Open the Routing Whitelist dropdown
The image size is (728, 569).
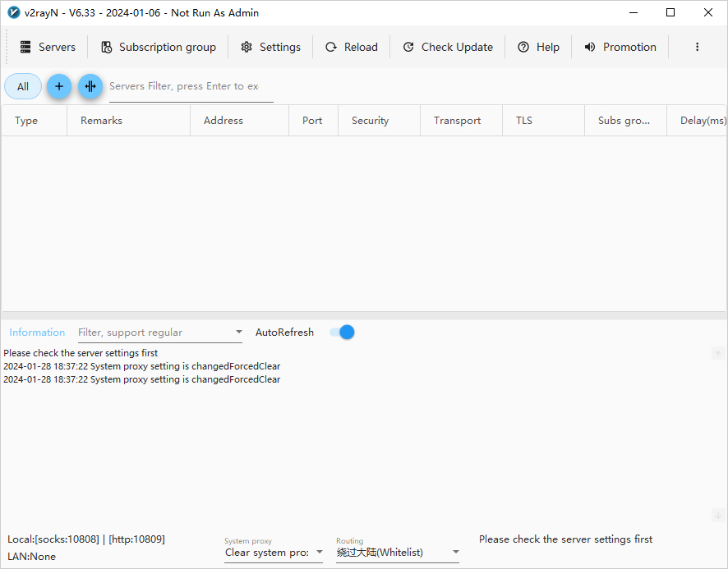point(398,553)
